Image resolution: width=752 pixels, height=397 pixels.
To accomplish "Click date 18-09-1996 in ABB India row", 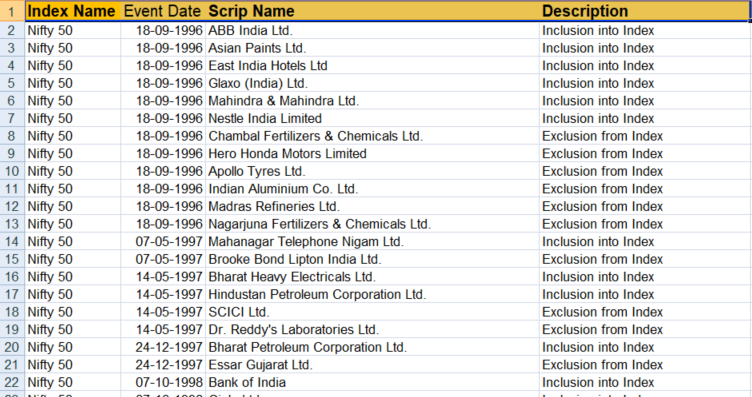I will (163, 31).
